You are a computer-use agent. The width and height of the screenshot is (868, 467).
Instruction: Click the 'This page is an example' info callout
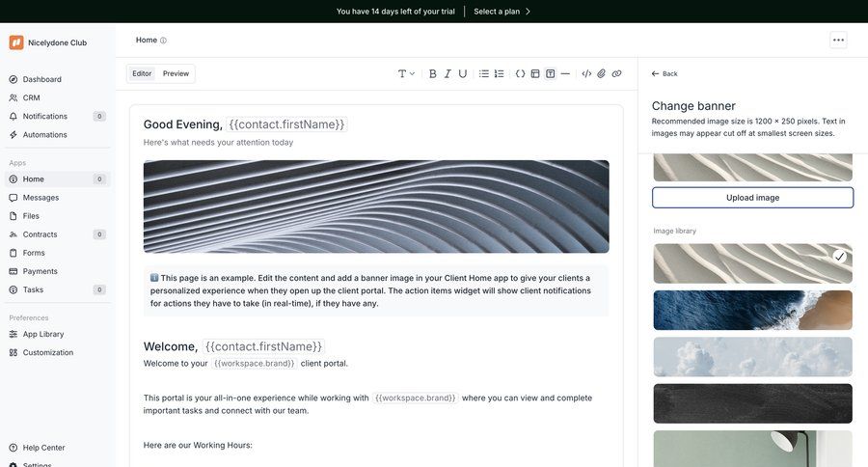tap(376, 290)
